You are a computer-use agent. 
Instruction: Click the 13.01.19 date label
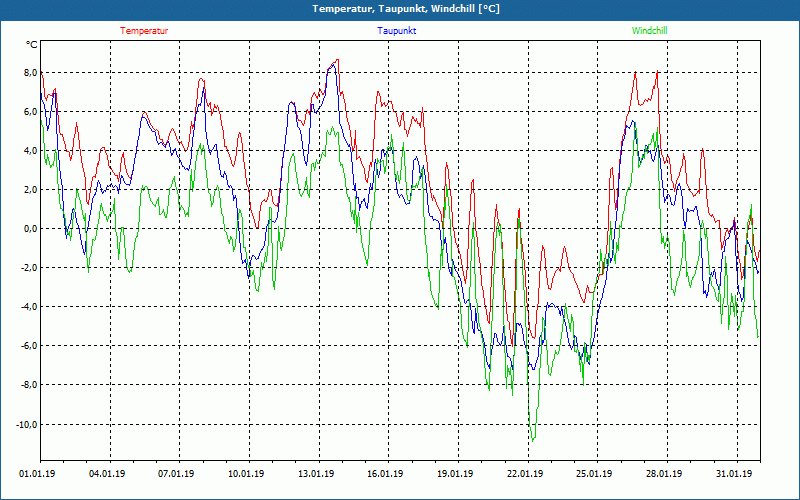click(x=316, y=474)
